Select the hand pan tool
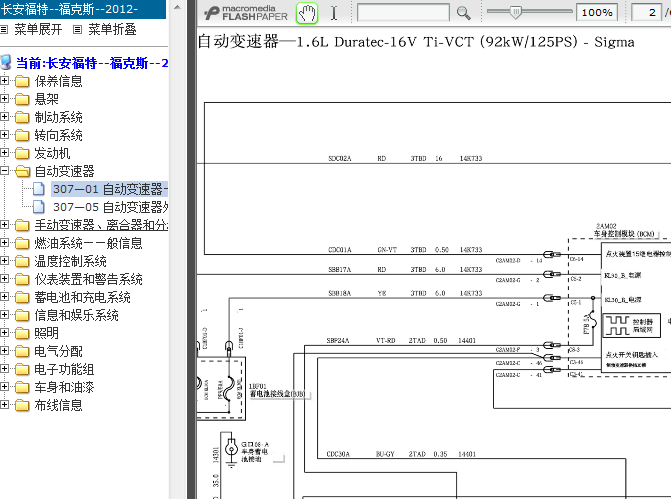Viewport: 671px width, 499px height. point(307,13)
